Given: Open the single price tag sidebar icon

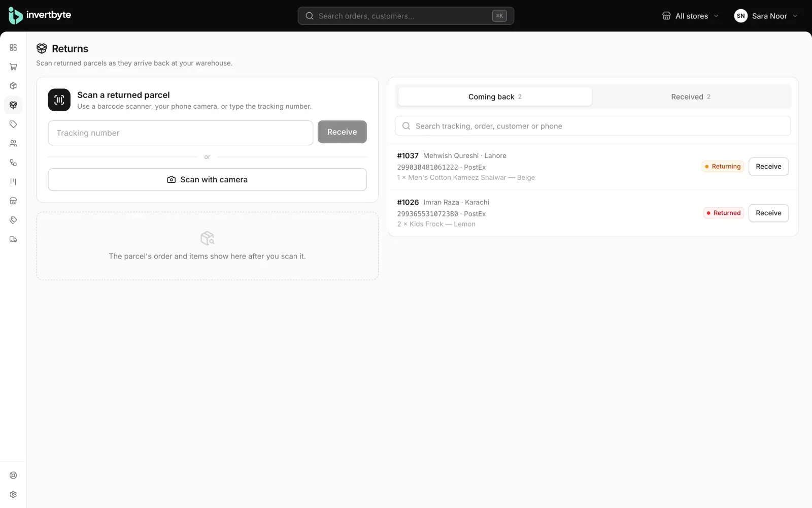Looking at the screenshot, I should coord(13,124).
